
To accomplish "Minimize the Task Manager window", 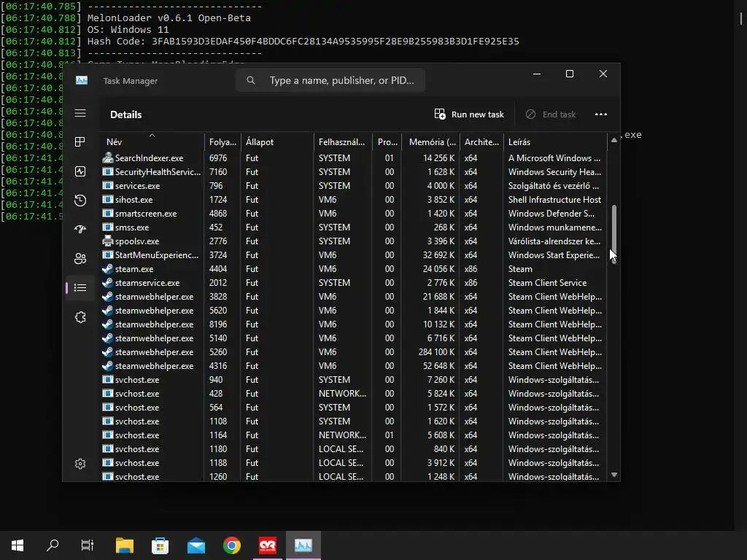I will click(536, 74).
